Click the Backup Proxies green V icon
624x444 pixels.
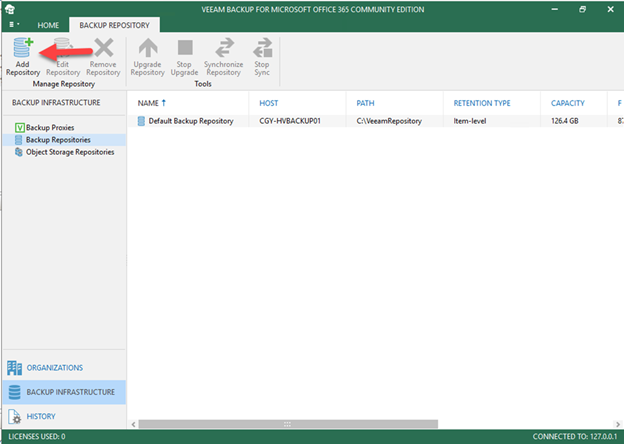click(20, 127)
